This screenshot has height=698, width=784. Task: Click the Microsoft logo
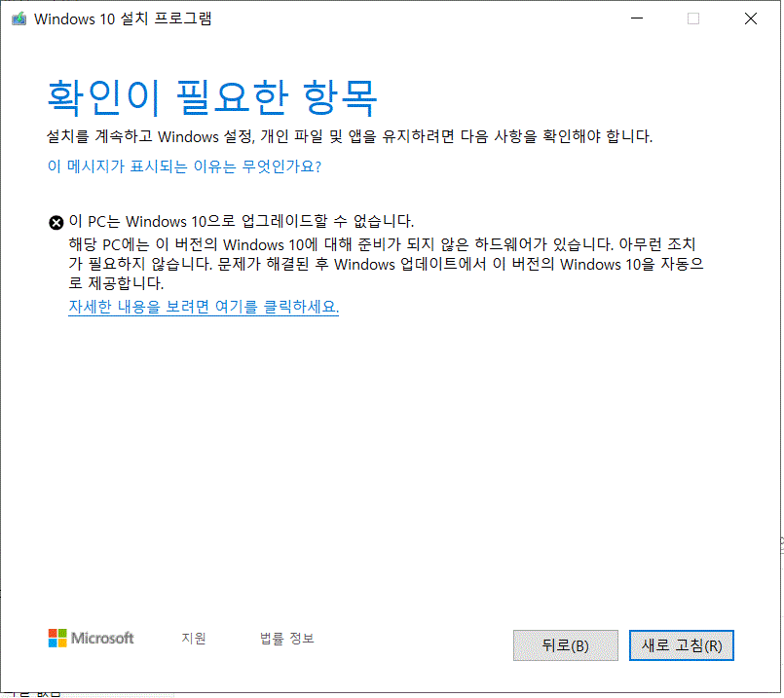(x=91, y=638)
